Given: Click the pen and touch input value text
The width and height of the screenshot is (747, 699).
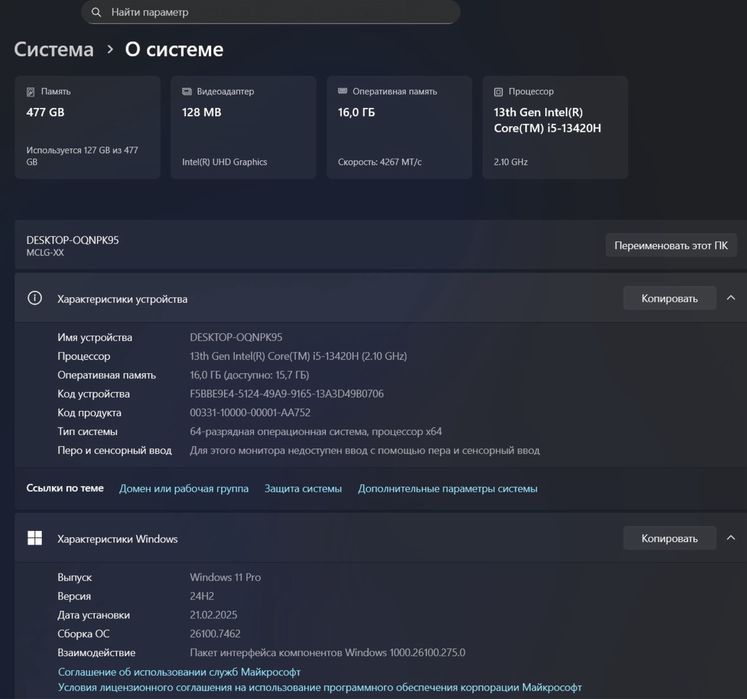Looking at the screenshot, I should [364, 450].
